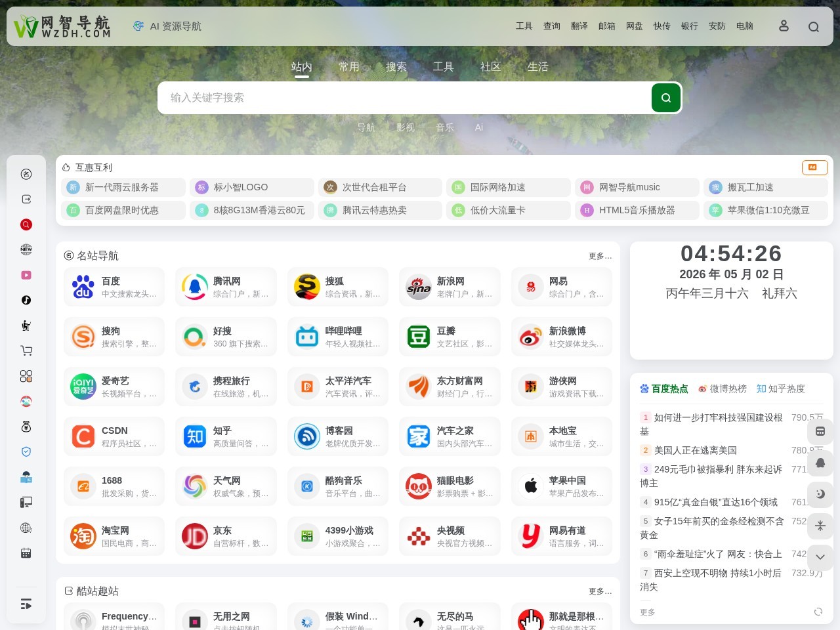Select the 常用 search tab

(x=349, y=67)
